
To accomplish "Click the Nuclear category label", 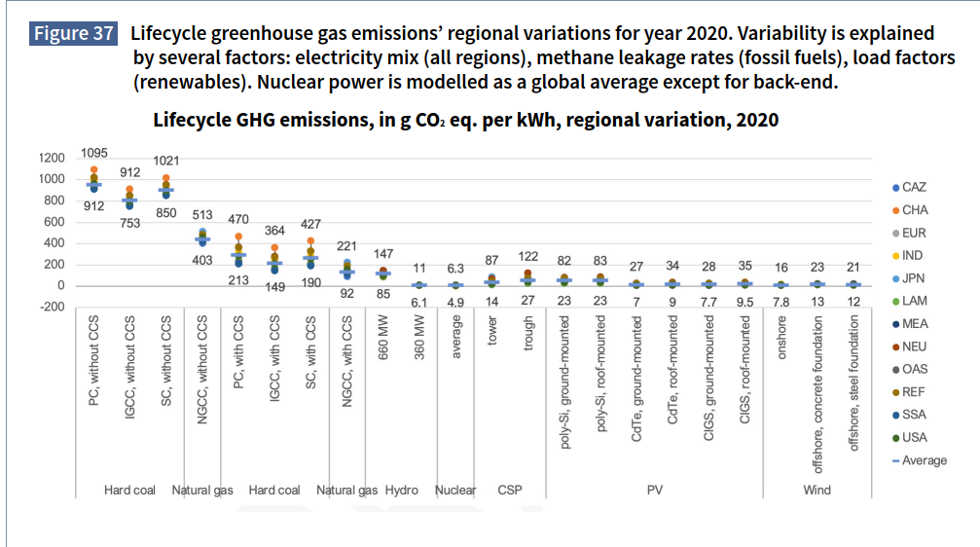I will point(455,491).
